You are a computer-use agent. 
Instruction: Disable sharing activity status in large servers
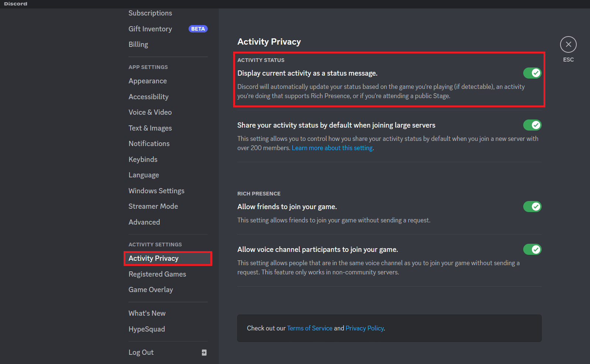click(x=532, y=125)
